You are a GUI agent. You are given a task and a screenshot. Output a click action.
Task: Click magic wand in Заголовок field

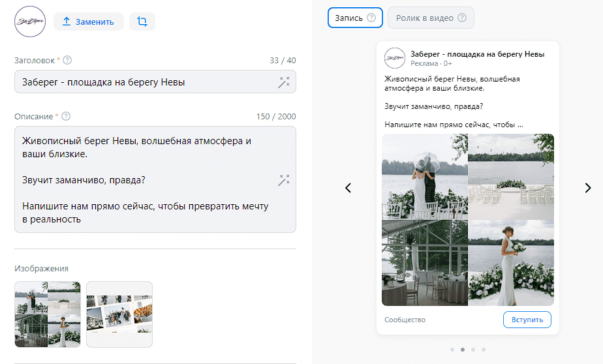pos(284,82)
